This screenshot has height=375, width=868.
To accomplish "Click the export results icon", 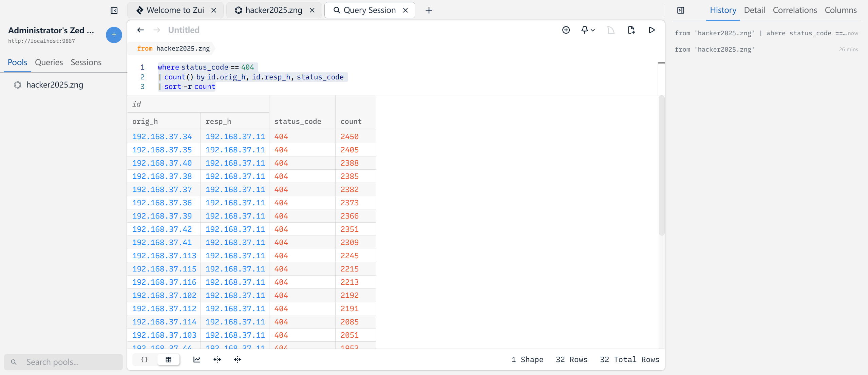I will pos(631,30).
